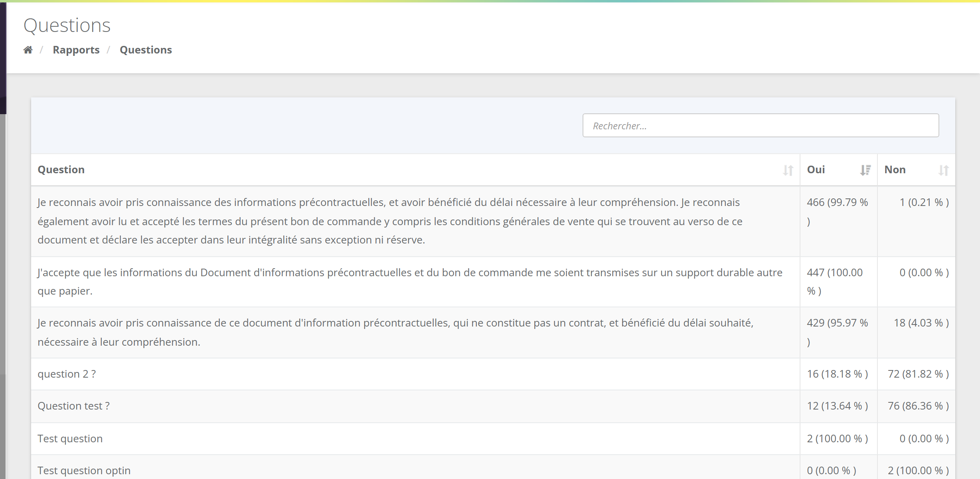This screenshot has width=980, height=479.
Task: Click question starting 'J'accepte que les informations'
Action: [x=410, y=282]
